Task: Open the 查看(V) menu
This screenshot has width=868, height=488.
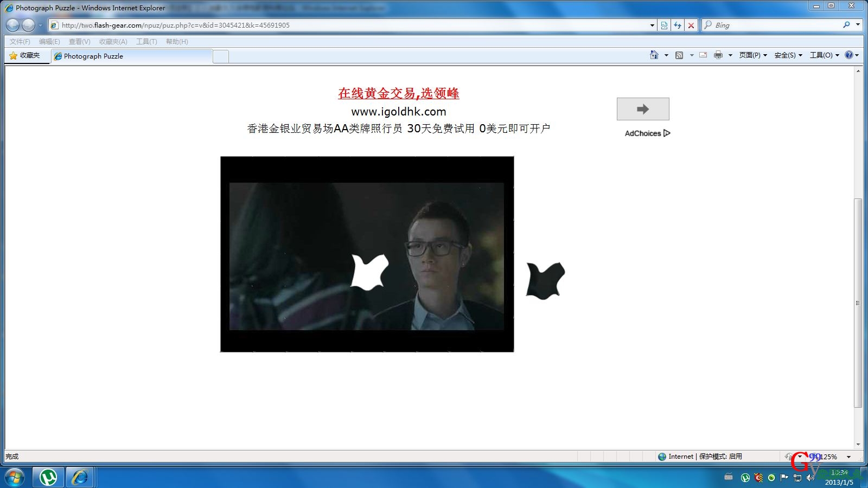Action: pos(79,42)
